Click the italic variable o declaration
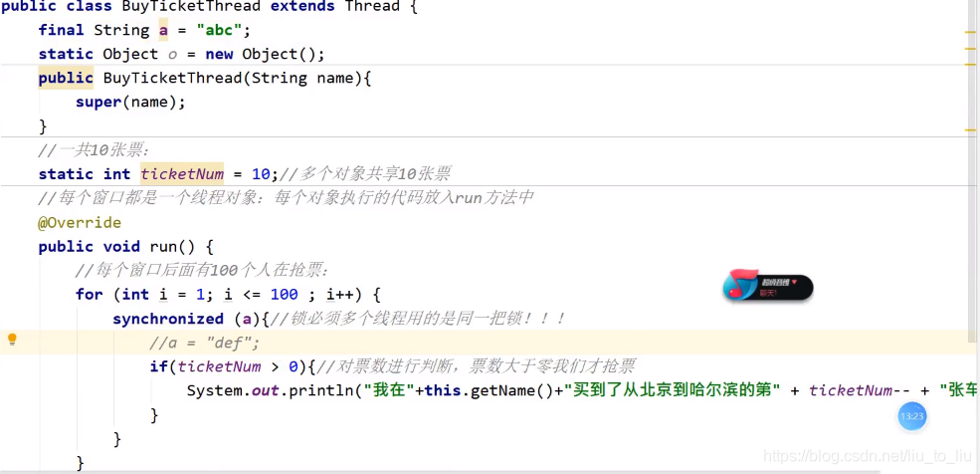This screenshot has width=980, height=474. point(172,55)
